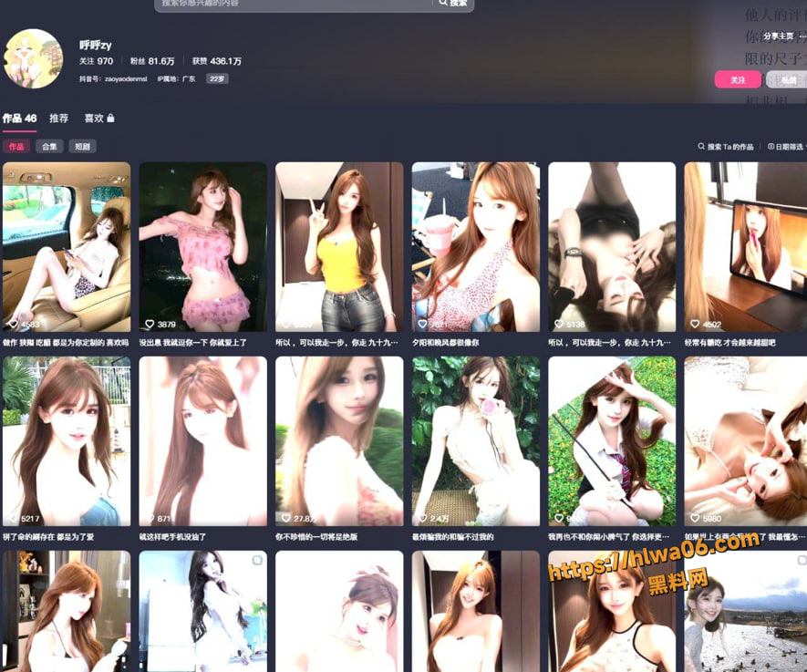807x672 pixels.
Task: Select the 短剧 filter chip
Action: pos(82,147)
